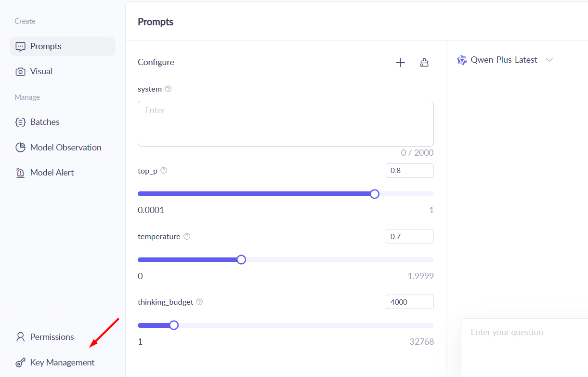Click the top_p slider handle

tap(375, 194)
